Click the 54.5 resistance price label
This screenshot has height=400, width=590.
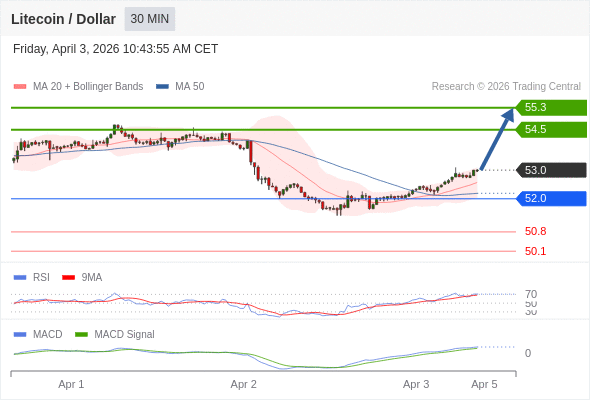551,130
